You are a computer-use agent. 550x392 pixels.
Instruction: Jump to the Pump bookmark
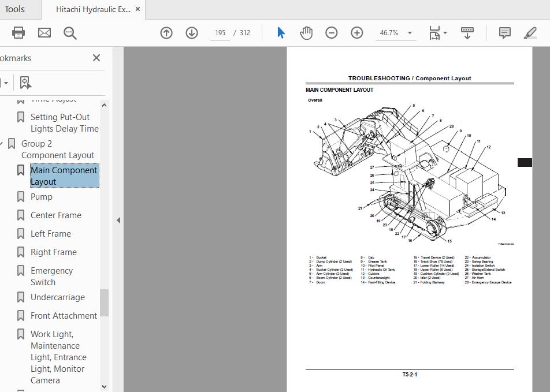pyautogui.click(x=42, y=196)
